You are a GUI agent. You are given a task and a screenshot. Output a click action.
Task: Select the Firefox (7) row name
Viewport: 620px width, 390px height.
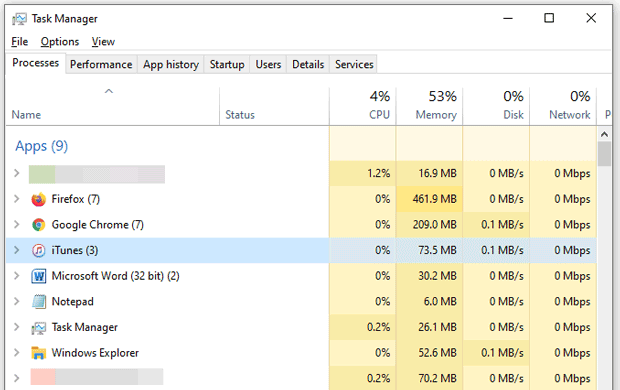[x=76, y=199]
